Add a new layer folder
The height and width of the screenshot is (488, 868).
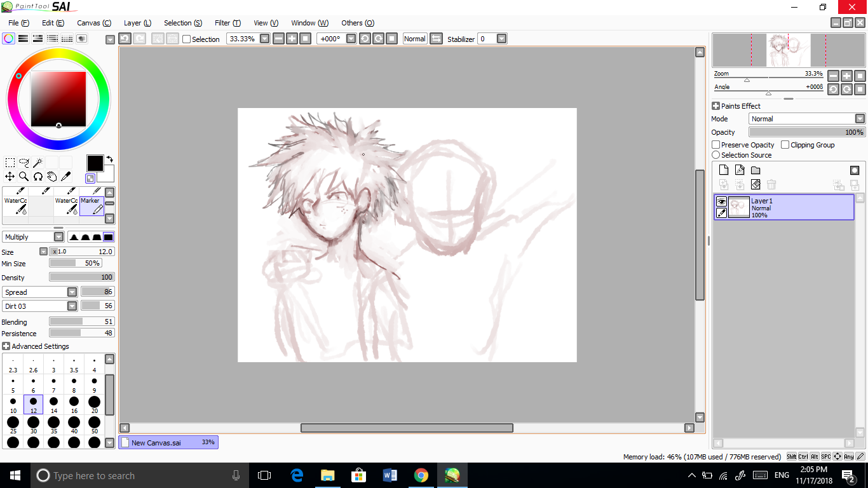point(756,170)
